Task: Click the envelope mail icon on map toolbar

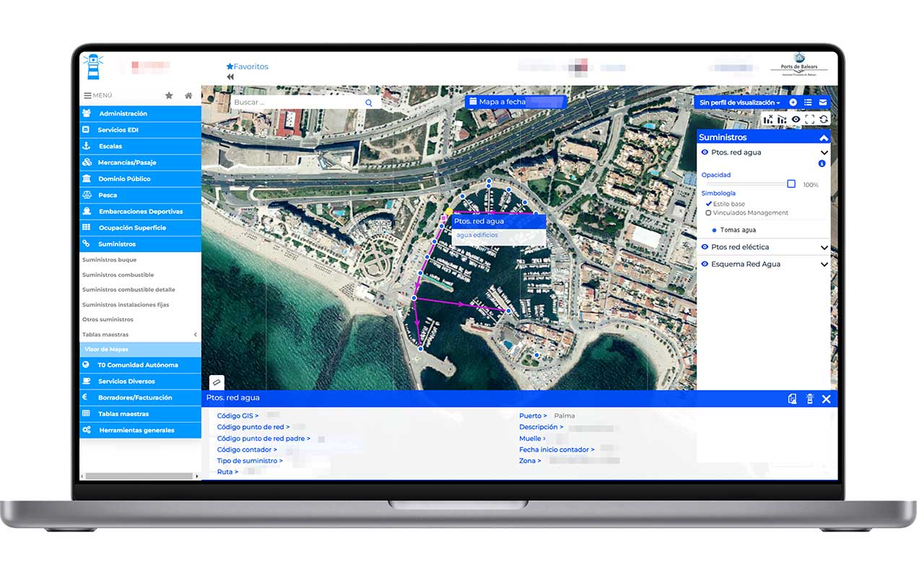Action: coord(823,103)
